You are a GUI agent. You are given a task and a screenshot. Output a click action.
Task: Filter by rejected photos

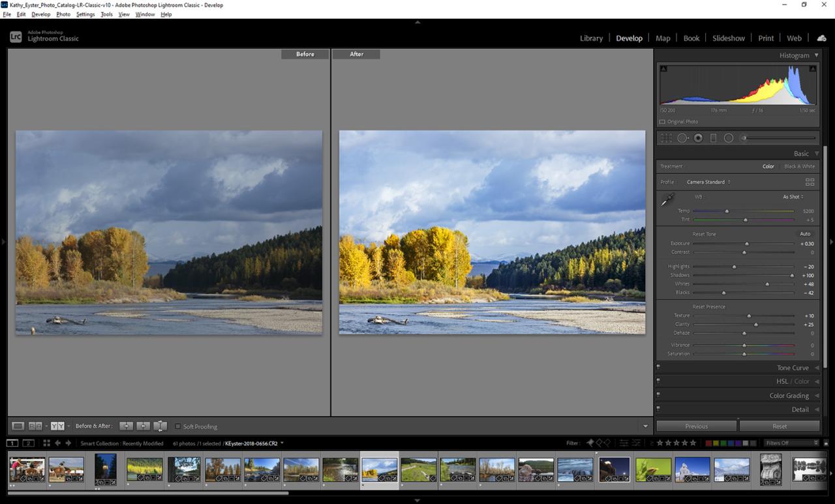pyautogui.click(x=607, y=443)
